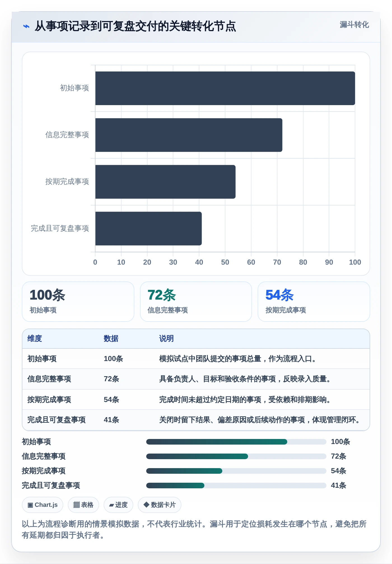This screenshot has width=392, height=564.
Task: Click the 信息完整事项 bar in the chart
Action: coord(189,135)
